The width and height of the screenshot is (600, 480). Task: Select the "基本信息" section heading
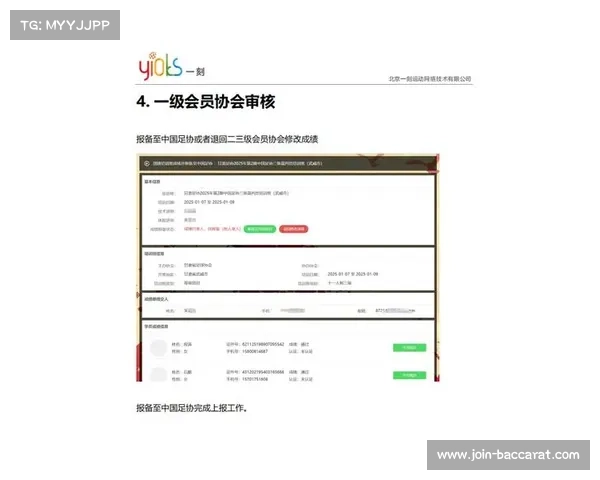pyautogui.click(x=152, y=181)
